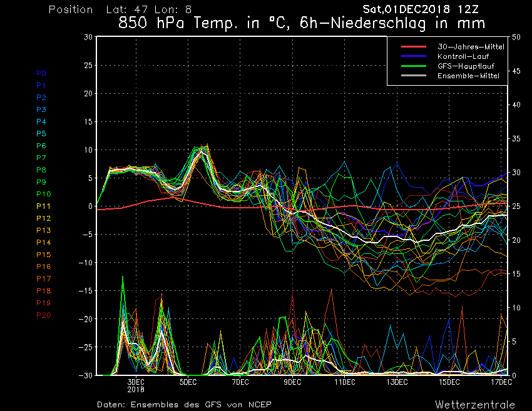Click the 9DEC date axis label
532x411 pixels.
click(292, 382)
